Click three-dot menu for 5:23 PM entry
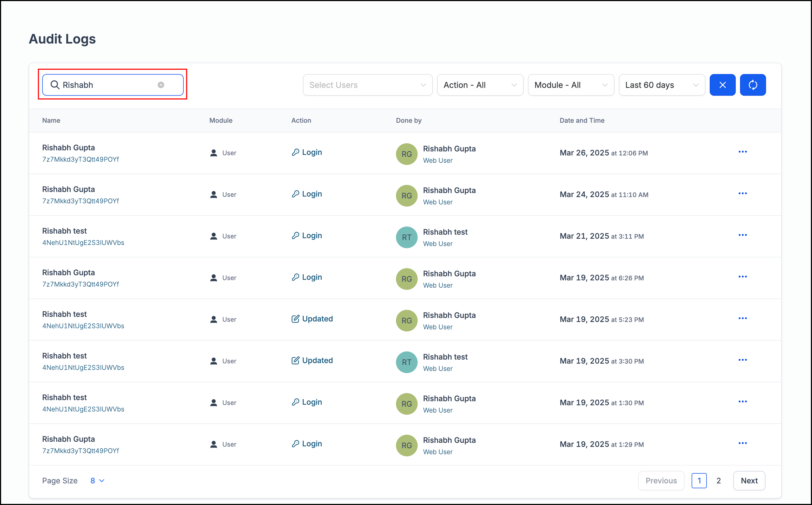This screenshot has width=812, height=505. coord(742,318)
